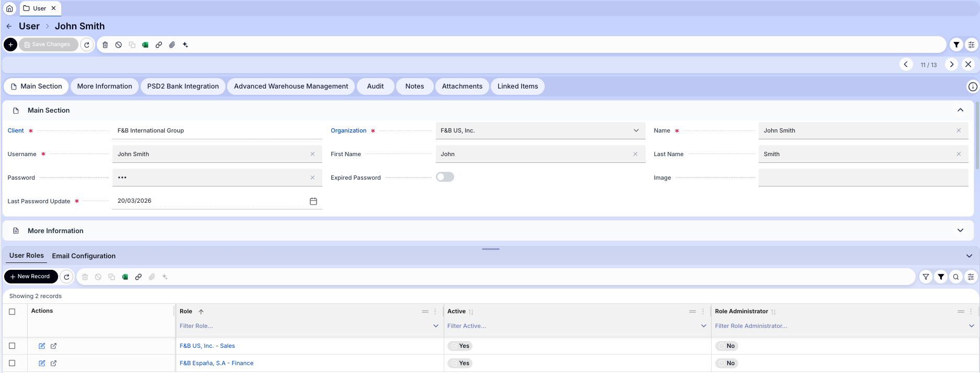Open the Email Configuration tab
The height and width of the screenshot is (373, 980).
pos(84,256)
